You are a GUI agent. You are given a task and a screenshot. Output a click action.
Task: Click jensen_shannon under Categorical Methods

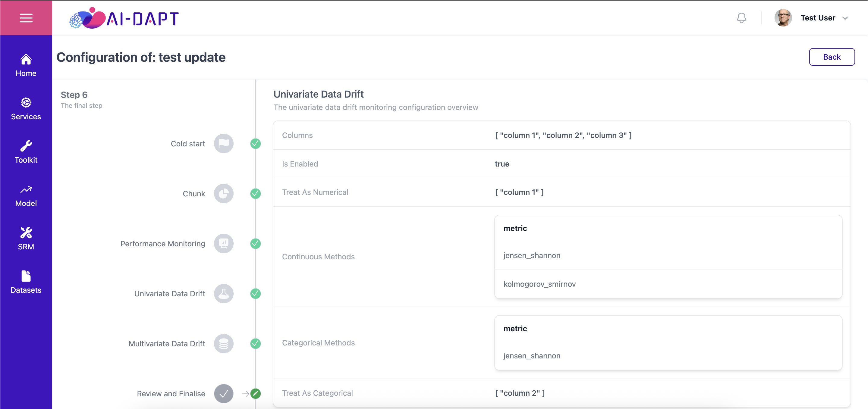click(x=532, y=356)
